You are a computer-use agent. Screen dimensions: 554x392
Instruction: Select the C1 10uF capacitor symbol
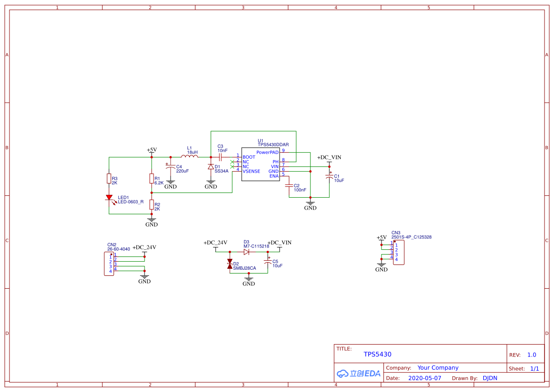[329, 176]
